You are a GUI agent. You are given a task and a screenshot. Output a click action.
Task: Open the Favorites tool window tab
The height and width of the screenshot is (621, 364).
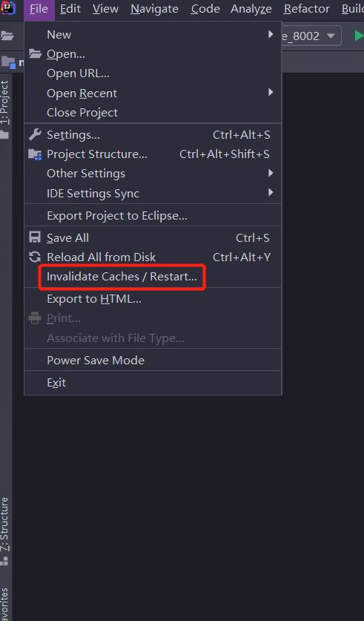4,605
